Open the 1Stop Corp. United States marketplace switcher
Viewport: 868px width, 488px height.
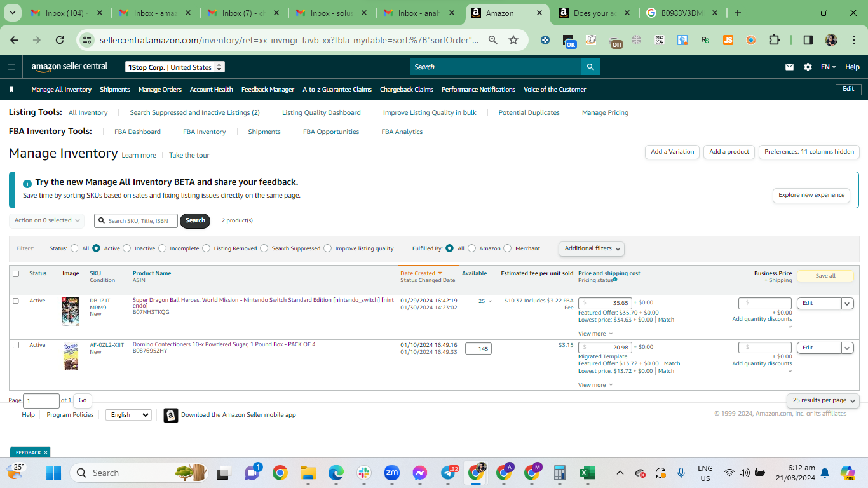175,67
